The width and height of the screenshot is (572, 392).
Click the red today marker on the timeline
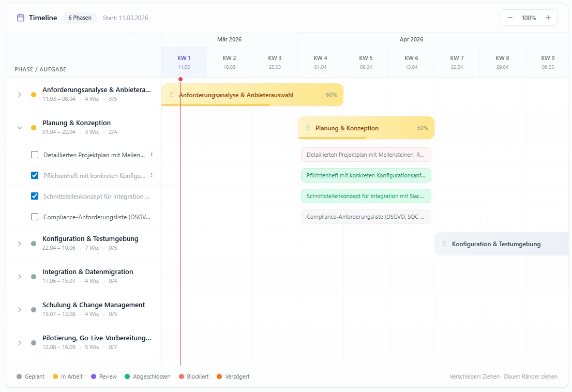pos(180,79)
